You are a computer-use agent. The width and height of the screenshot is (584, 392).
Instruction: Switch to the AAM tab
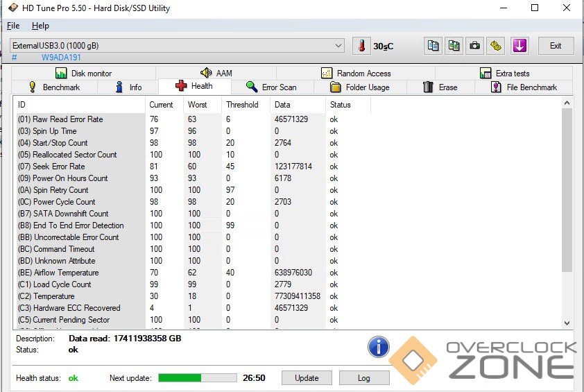click(x=216, y=73)
